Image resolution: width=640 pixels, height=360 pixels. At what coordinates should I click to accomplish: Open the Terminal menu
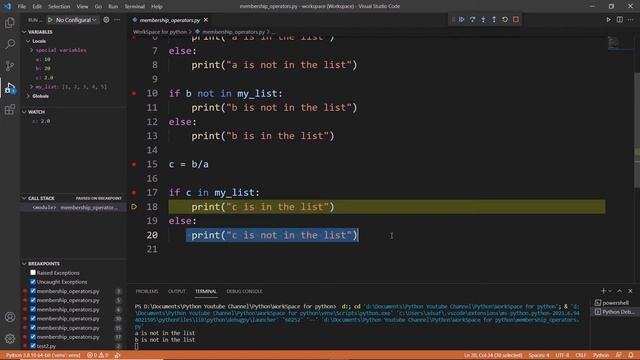[x=134, y=7]
